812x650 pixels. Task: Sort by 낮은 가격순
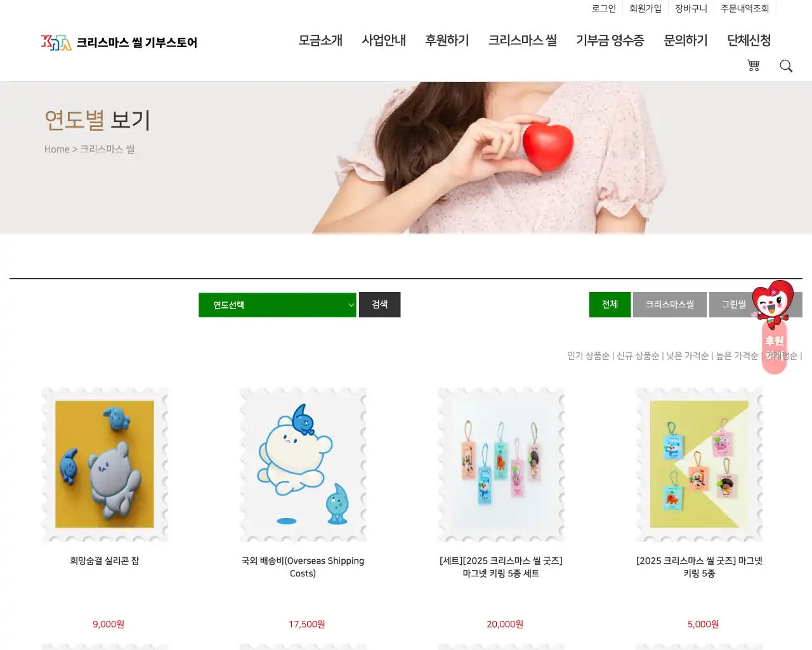pos(687,356)
